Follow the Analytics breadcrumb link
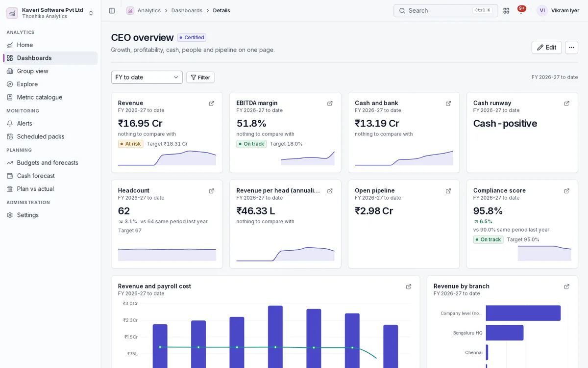Screen dimensions: 588x368 pyautogui.click(x=149, y=10)
